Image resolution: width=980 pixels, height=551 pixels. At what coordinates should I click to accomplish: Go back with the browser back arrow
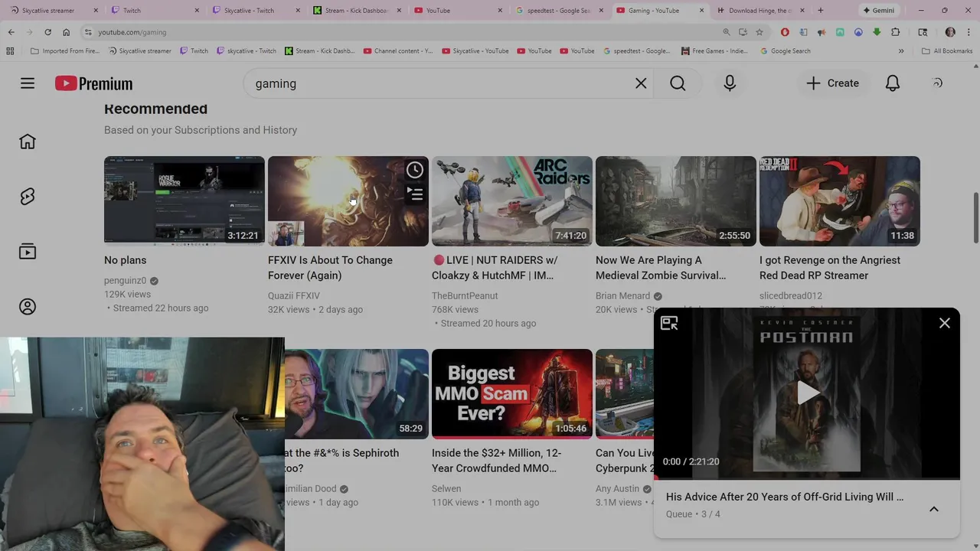click(x=11, y=32)
